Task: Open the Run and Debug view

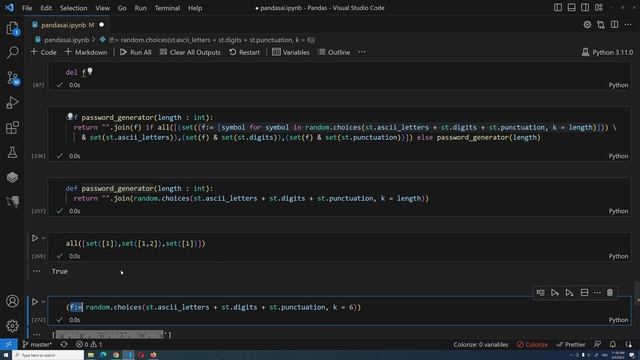Action: click(x=12, y=102)
